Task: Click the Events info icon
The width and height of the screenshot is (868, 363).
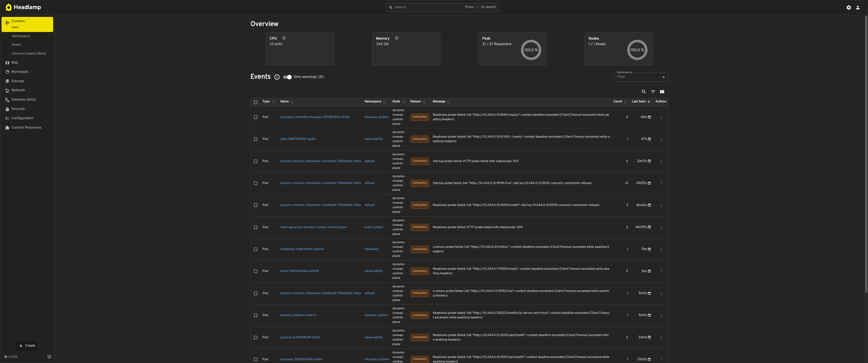Action: (x=277, y=77)
